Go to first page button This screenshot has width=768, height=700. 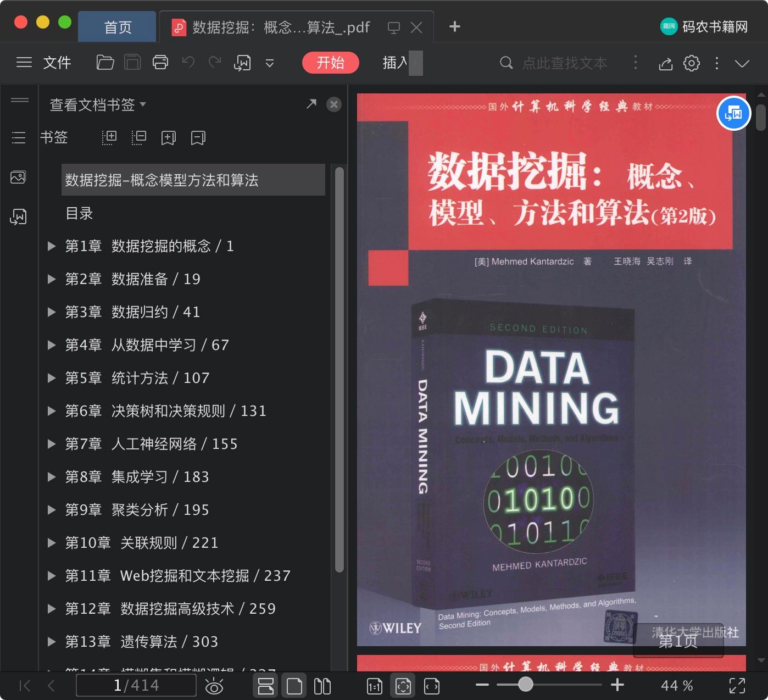(x=25, y=686)
